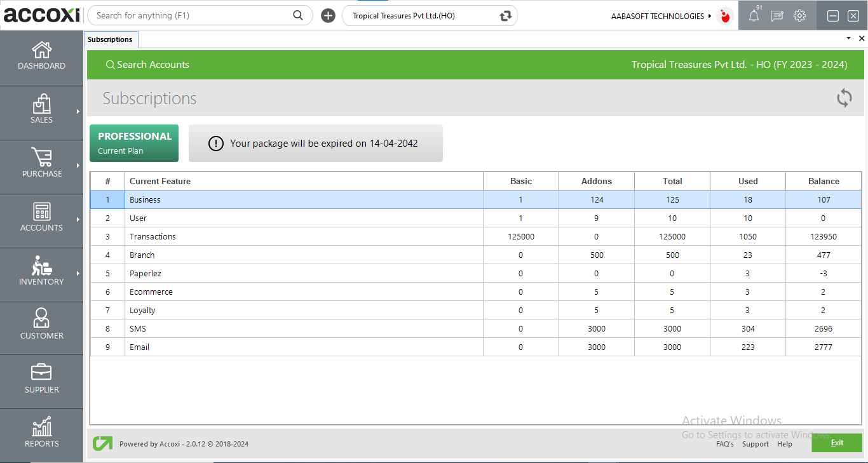This screenshot has height=463, width=868.
Task: Select the Business feature row
Action: (x=476, y=199)
